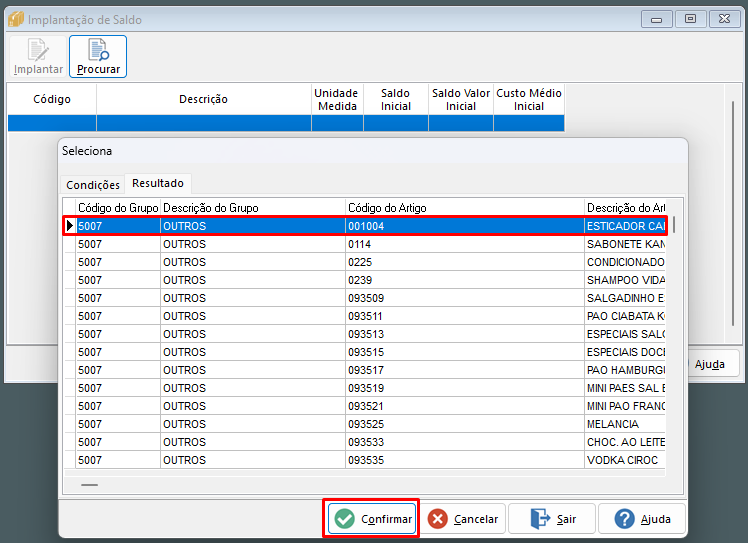The height and width of the screenshot is (543, 748).
Task: Click the SHAMPOO VIDA description cell
Action: click(625, 280)
